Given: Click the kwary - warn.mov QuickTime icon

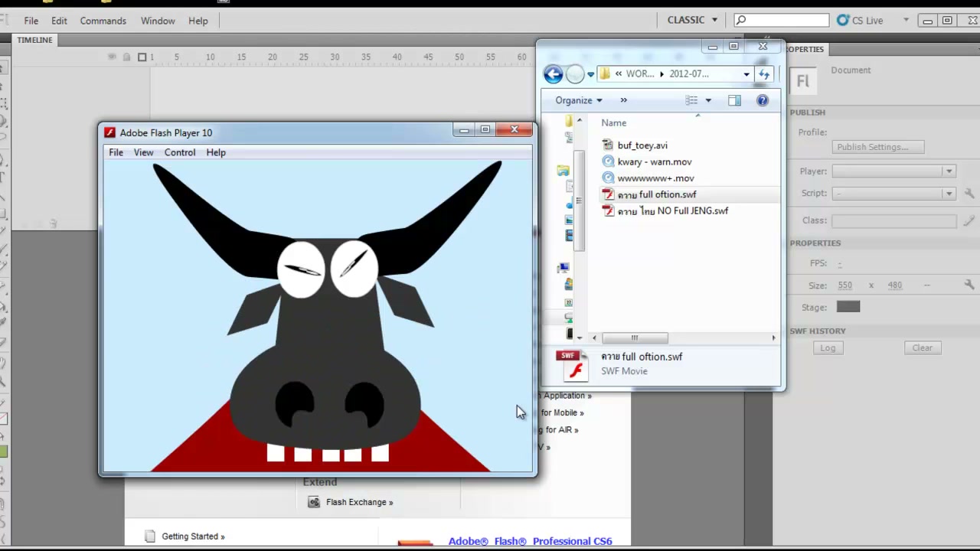Looking at the screenshot, I should 608,161.
